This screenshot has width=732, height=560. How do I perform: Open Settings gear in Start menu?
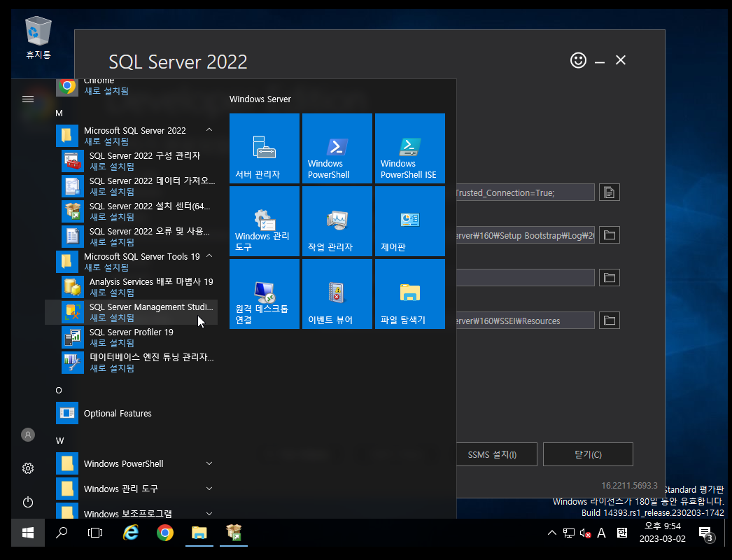click(28, 468)
